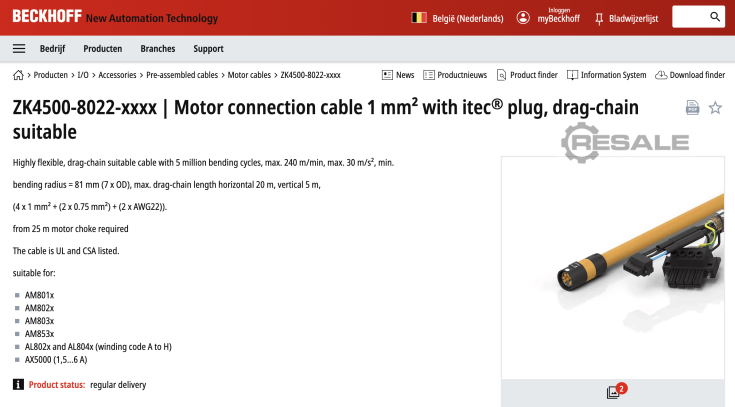Go to Motor cables breadcrumb
The height and width of the screenshot is (407, 735).
[249, 75]
